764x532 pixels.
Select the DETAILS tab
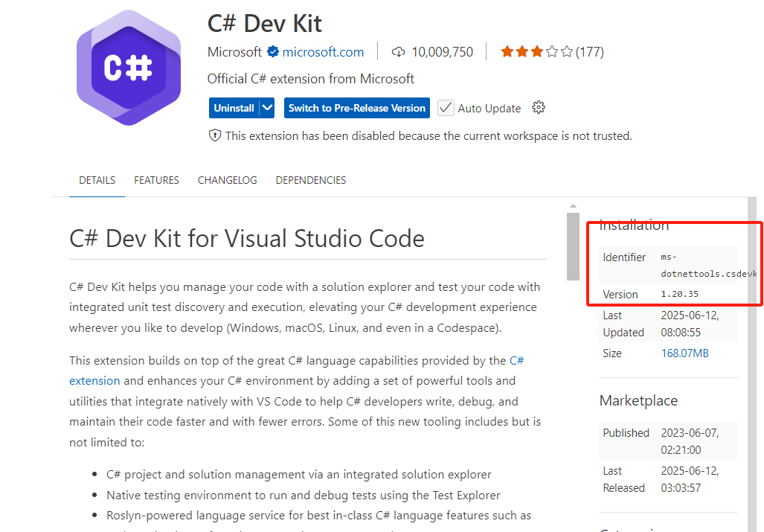97,180
